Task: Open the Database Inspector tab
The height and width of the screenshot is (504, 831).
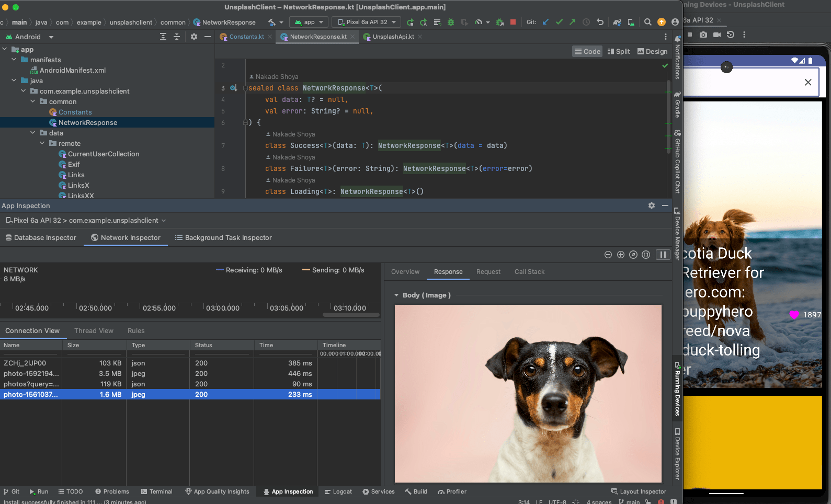Action: click(x=41, y=237)
